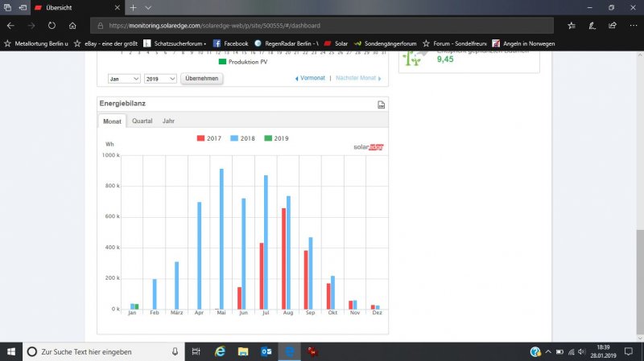Screen dimensions: 644x361
Task: Open the battery status tray icon
Action: tap(559, 351)
